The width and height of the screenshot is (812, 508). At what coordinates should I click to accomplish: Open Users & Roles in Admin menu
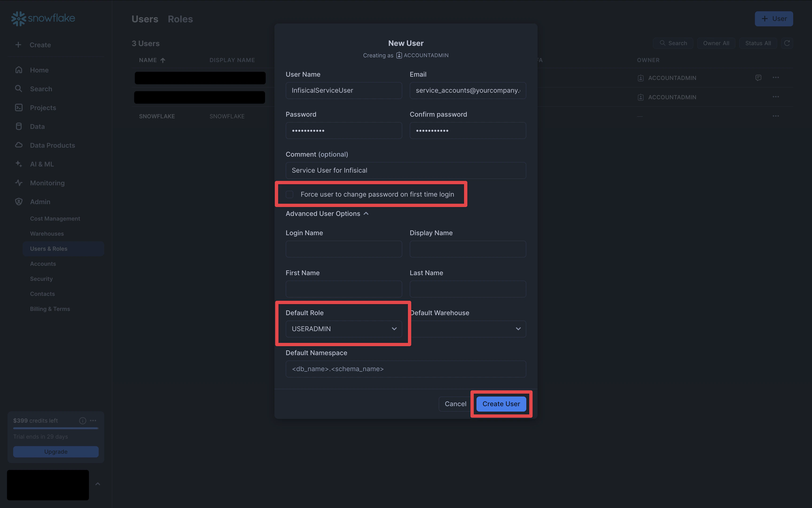pos(63,249)
